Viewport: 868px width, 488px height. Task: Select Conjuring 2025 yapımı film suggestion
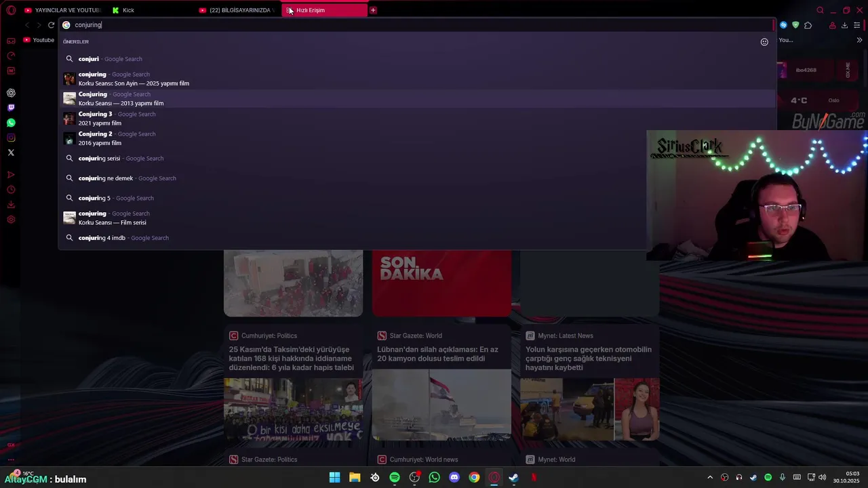click(416, 79)
